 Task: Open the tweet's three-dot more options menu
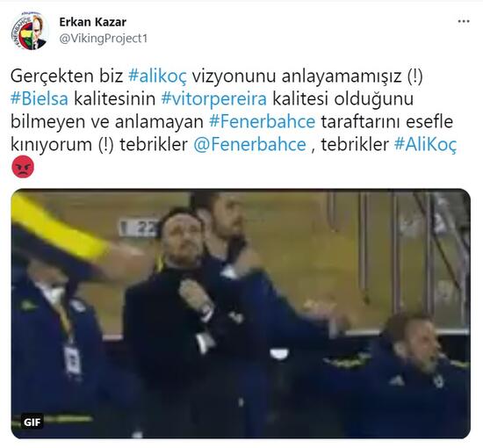click(x=464, y=22)
